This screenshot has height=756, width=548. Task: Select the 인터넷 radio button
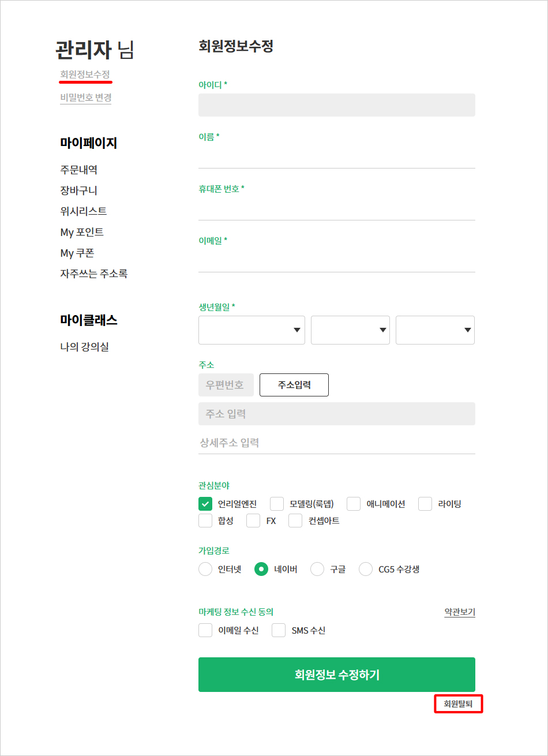pyautogui.click(x=205, y=570)
